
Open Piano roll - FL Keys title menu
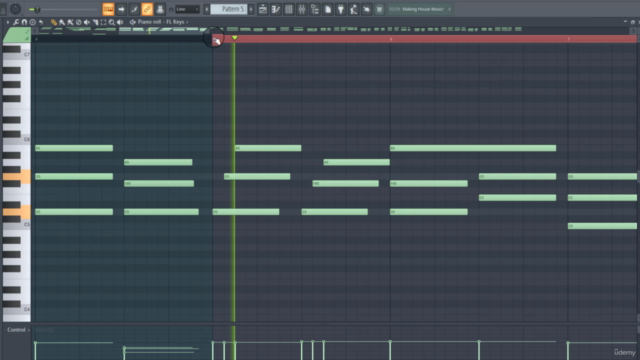coord(163,22)
